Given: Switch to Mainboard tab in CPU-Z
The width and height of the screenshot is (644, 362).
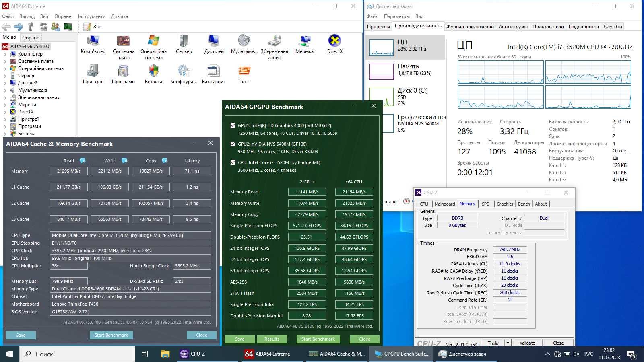Looking at the screenshot, I should click(445, 204).
